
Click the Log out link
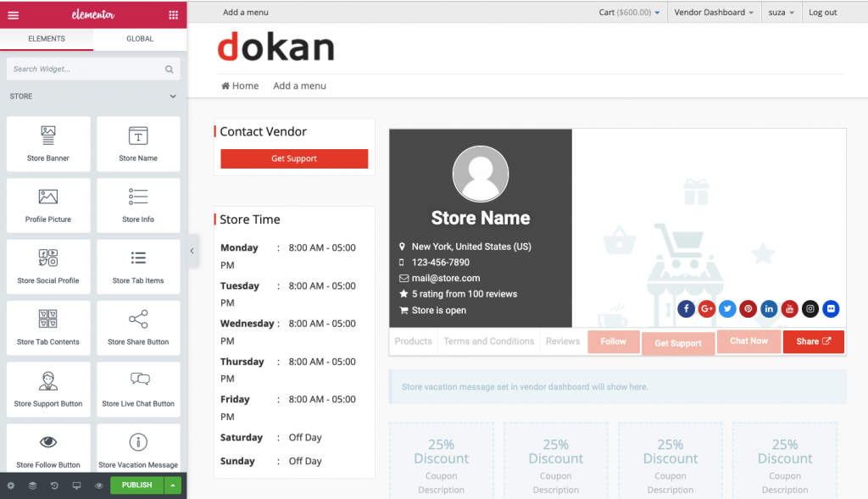[x=822, y=12]
